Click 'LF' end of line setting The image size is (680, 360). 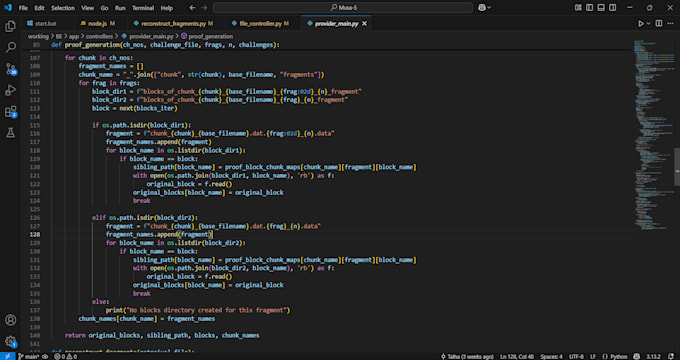593,357
